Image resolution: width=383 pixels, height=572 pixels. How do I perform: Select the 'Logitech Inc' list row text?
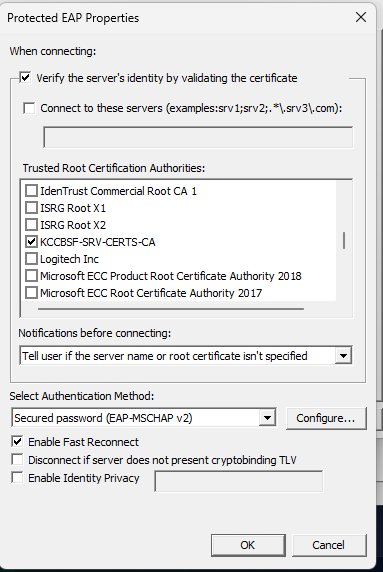click(69, 259)
